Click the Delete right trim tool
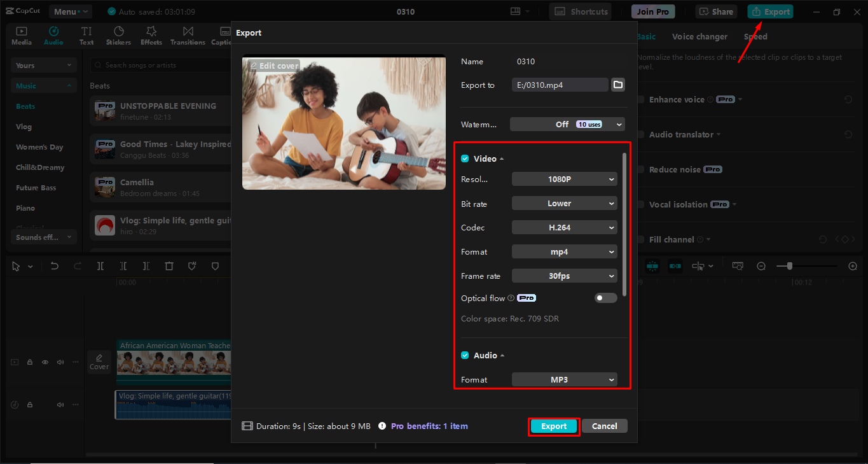Viewport: 868px width, 464px height. pyautogui.click(x=146, y=266)
